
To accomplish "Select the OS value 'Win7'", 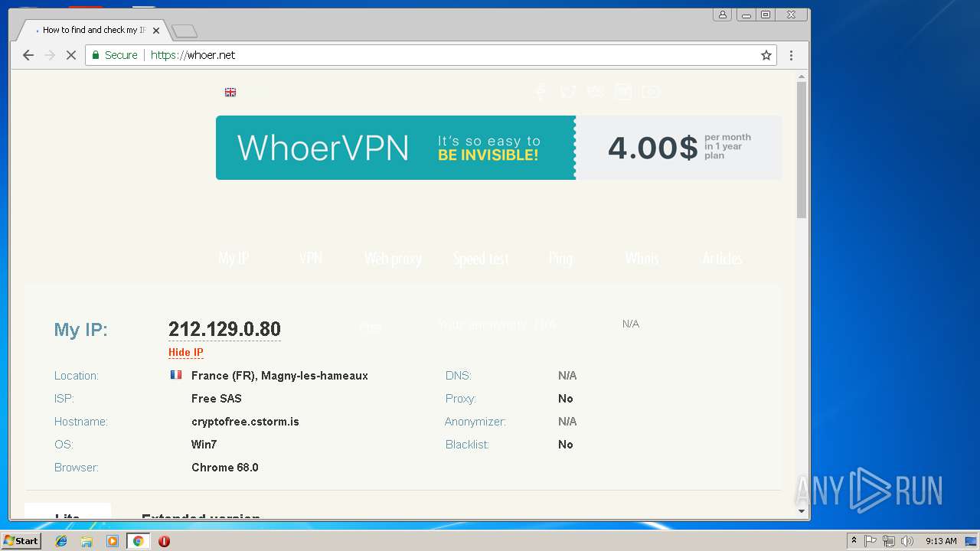I will tap(204, 445).
